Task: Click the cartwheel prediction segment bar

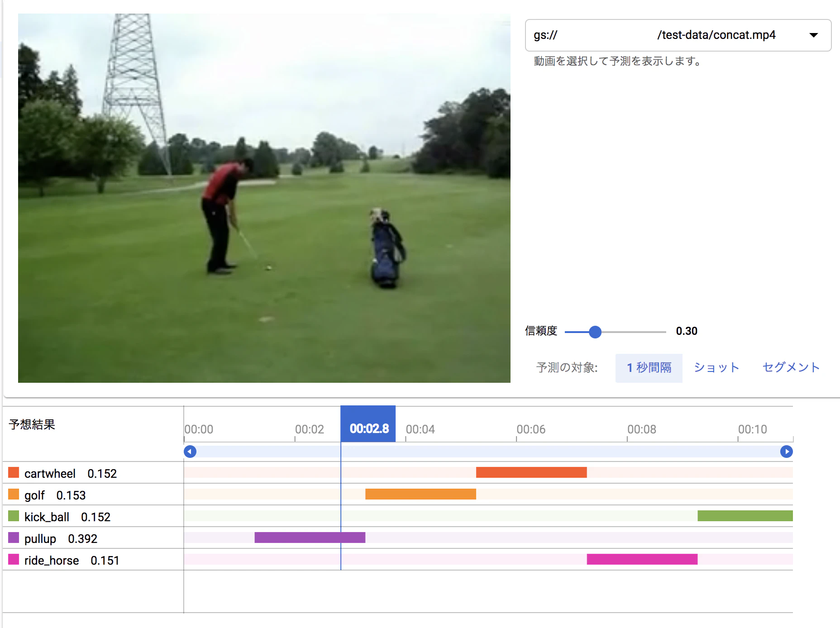Action: click(x=531, y=472)
